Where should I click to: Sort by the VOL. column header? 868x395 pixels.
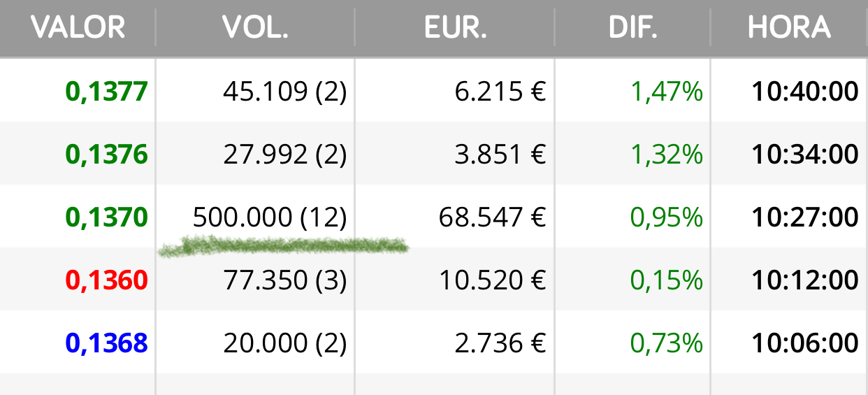click(x=255, y=28)
